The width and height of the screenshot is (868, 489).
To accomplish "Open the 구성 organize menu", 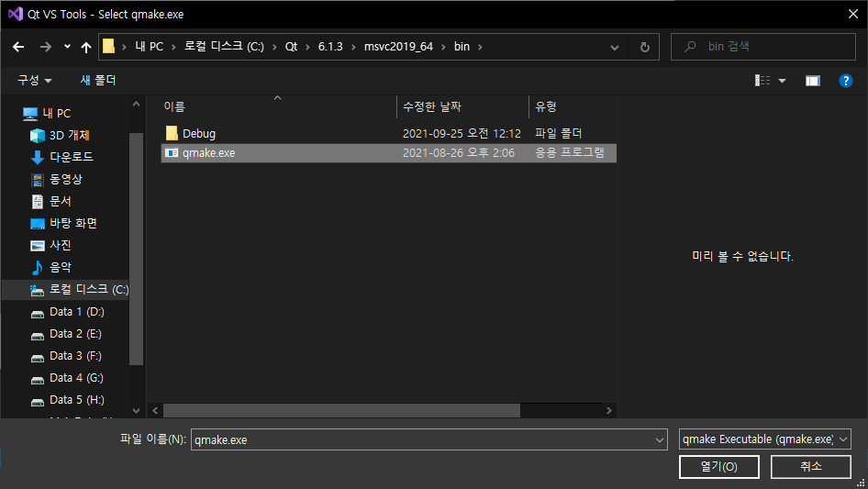I will tap(34, 81).
